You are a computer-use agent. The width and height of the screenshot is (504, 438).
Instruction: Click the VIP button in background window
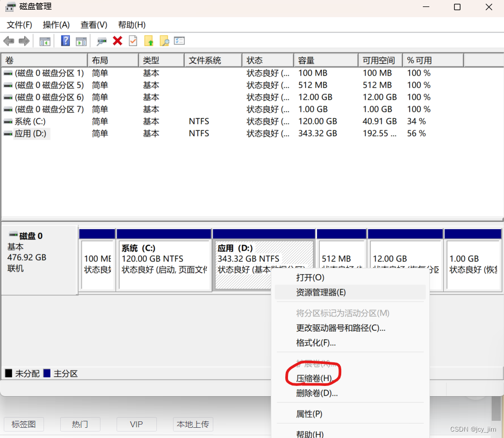point(136,424)
